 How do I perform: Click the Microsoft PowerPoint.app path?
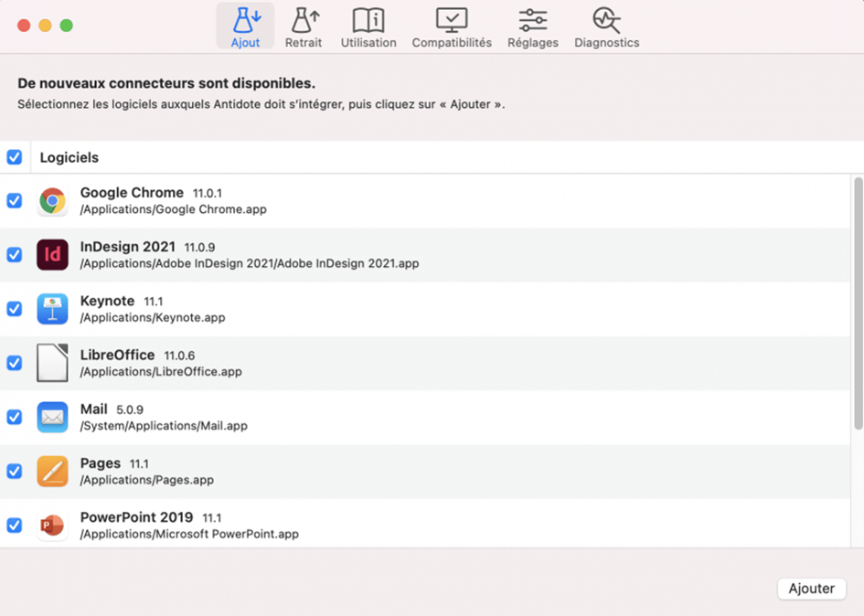pos(189,534)
